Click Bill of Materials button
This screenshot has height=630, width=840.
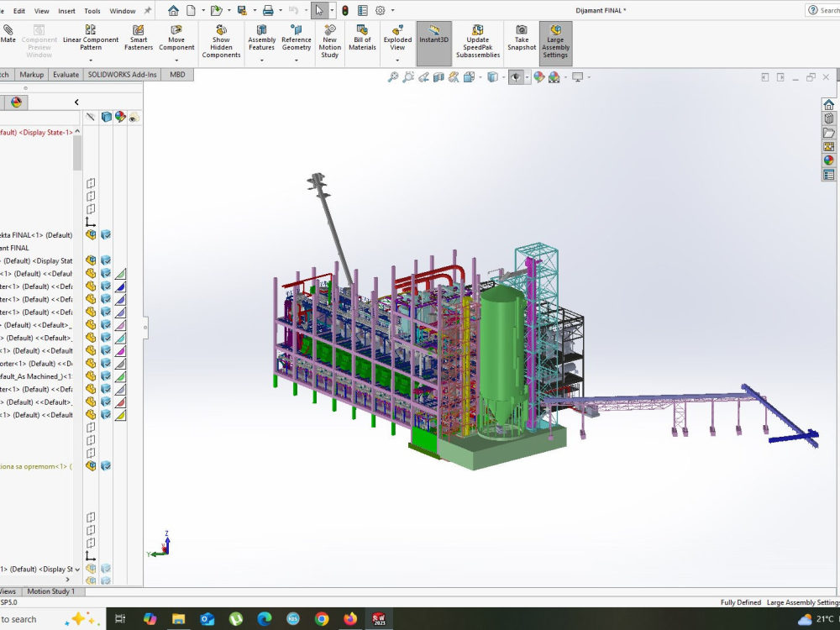[362, 38]
